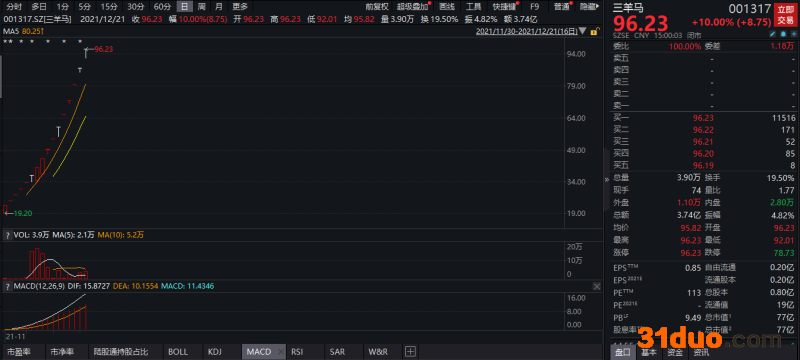
Task: Select the KDJ indicator tab
Action: point(216,352)
